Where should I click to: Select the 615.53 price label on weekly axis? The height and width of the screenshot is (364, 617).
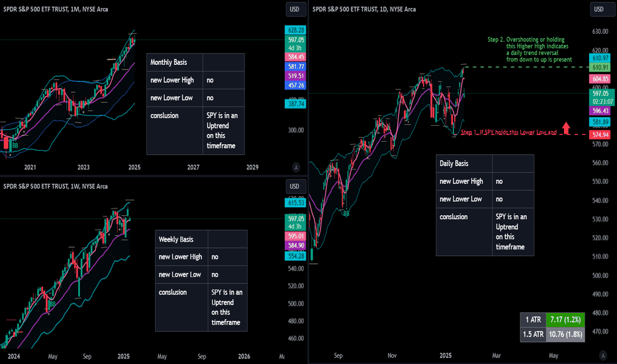point(295,203)
